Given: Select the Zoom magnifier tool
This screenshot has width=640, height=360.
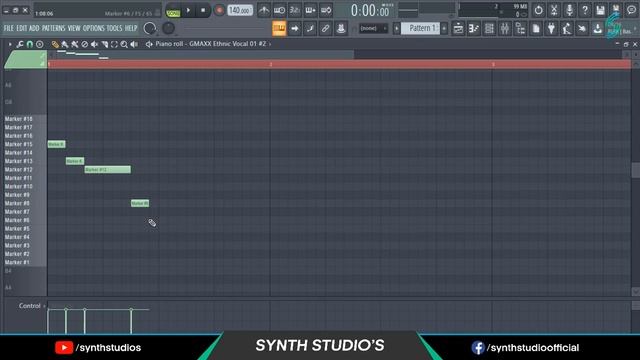Looking at the screenshot, I should [124, 44].
